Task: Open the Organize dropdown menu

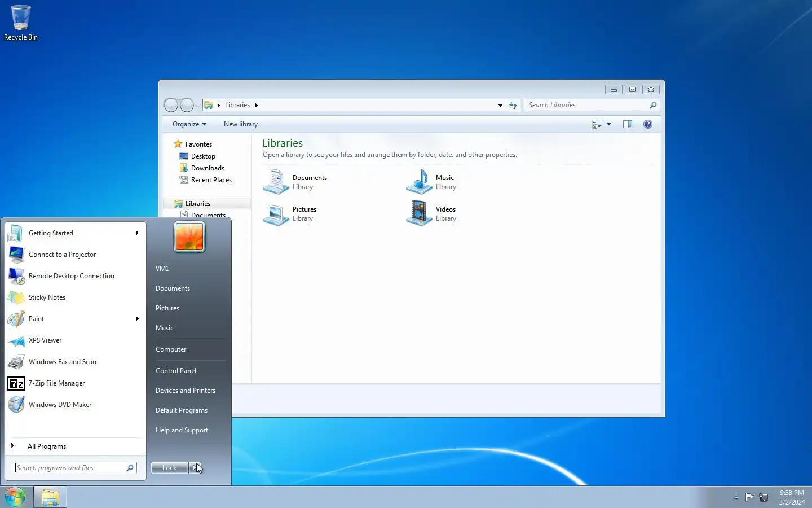Action: pos(189,124)
